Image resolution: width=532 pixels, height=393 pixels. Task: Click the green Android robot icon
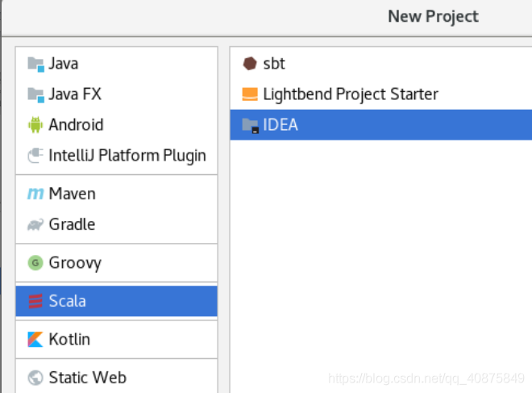pos(35,124)
